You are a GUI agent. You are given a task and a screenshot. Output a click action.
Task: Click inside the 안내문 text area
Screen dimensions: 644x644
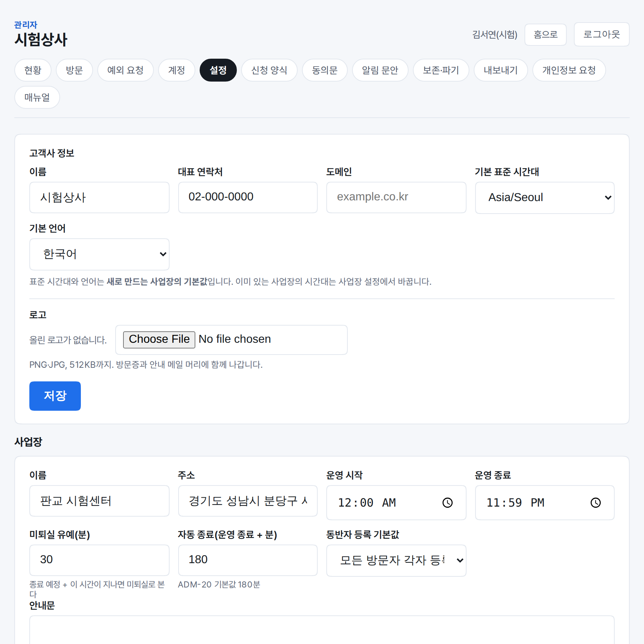click(x=322, y=630)
